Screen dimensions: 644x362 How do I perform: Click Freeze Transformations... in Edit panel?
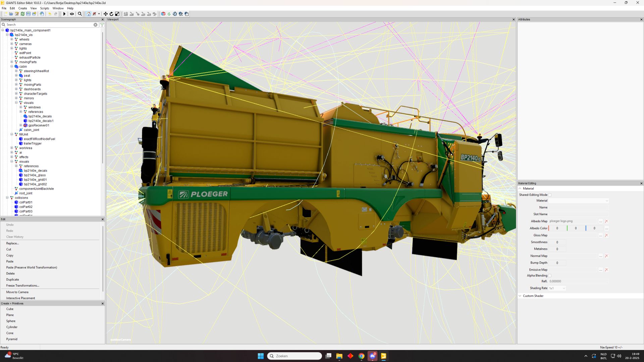pos(22,286)
